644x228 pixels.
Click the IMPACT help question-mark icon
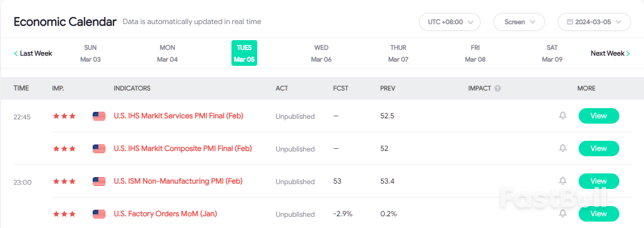[498, 88]
